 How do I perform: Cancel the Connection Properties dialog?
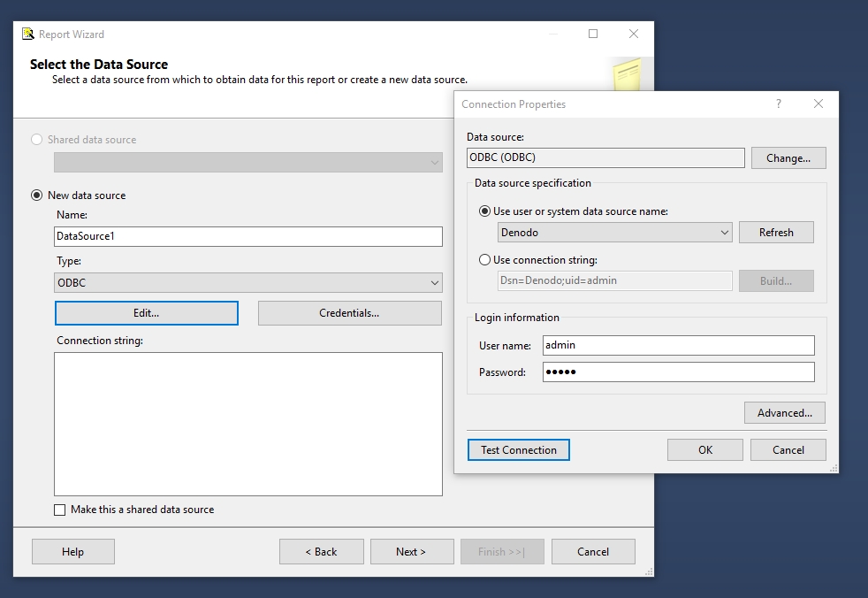click(x=788, y=450)
